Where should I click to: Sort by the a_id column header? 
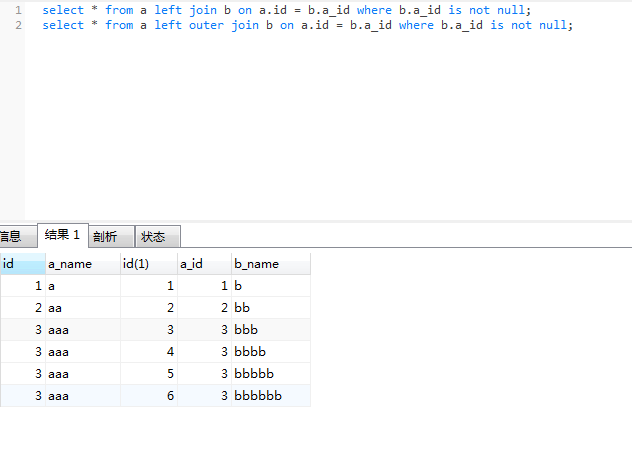204,264
